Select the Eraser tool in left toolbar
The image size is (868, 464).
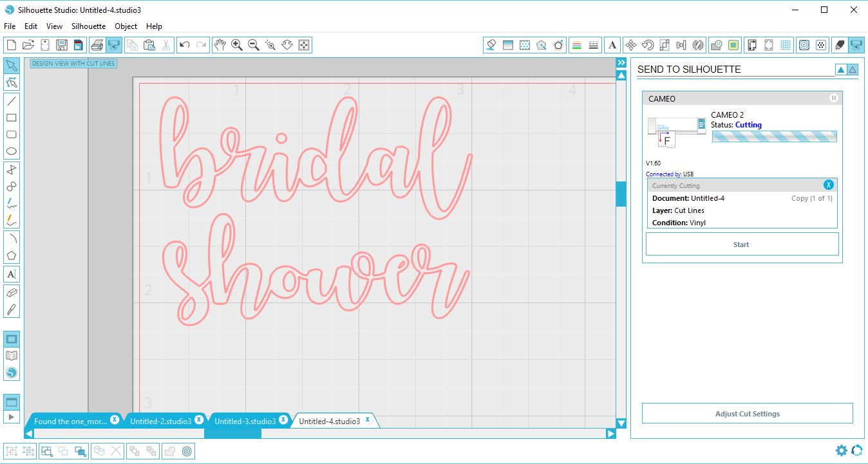[x=12, y=292]
